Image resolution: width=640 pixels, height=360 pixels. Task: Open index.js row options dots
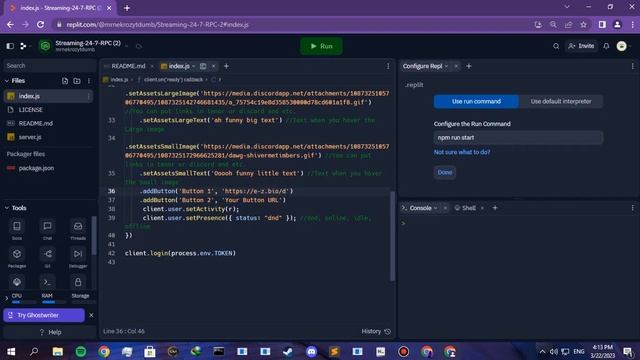pyautogui.click(x=88, y=96)
